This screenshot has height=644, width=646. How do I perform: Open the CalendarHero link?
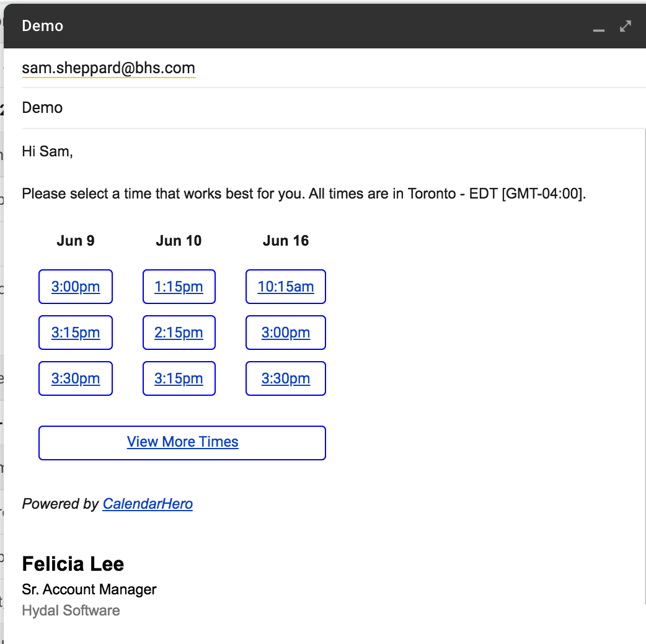148,504
